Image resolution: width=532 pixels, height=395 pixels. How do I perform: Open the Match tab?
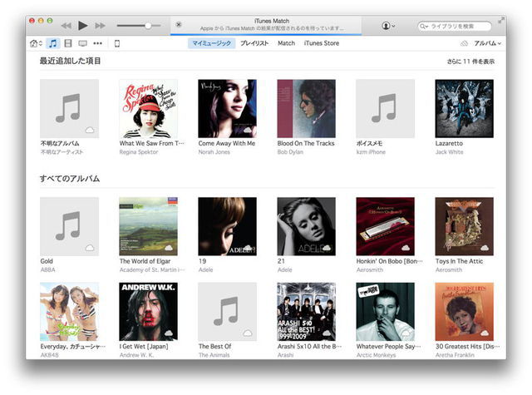coord(286,43)
